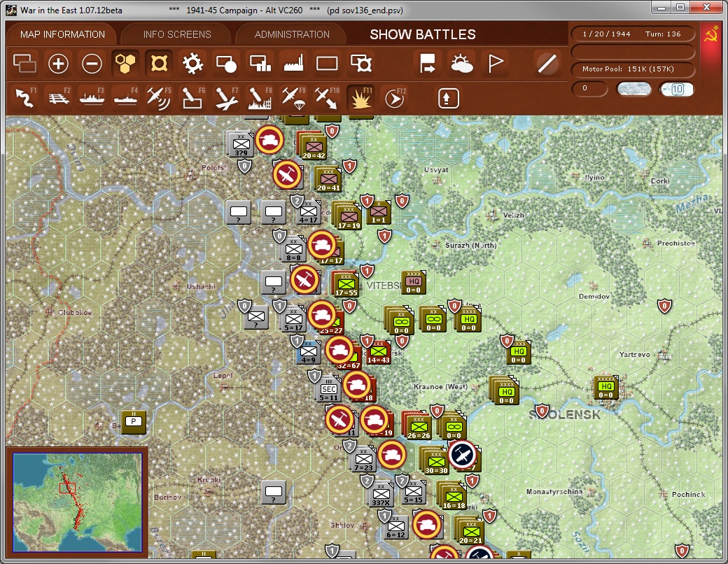Toggle the F11 show battles mode
This screenshot has width=728, height=564.
point(361,97)
